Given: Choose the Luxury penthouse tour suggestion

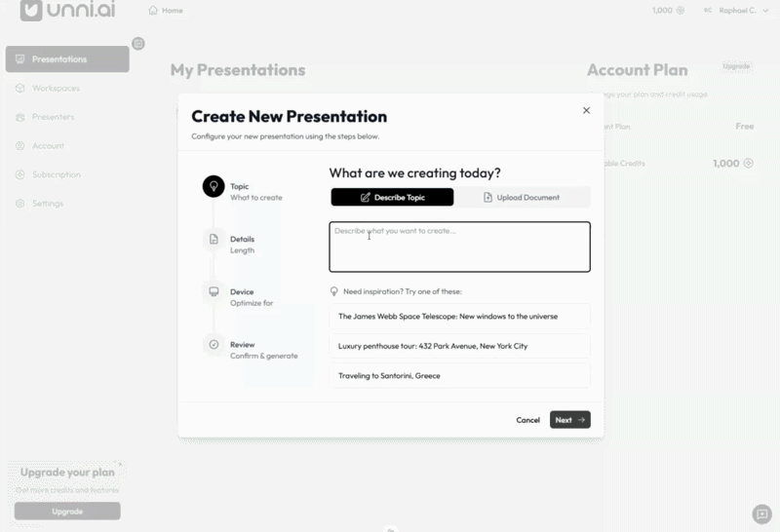Looking at the screenshot, I should (459, 346).
